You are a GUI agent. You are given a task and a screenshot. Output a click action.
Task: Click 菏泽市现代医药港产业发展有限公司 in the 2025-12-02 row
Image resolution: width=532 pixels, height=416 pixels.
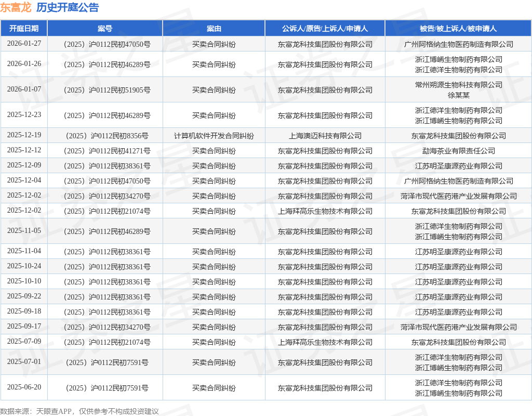[459, 196]
